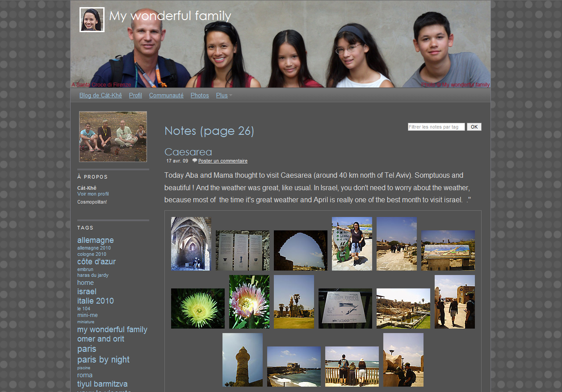Open the Caesarea post title

(188, 152)
